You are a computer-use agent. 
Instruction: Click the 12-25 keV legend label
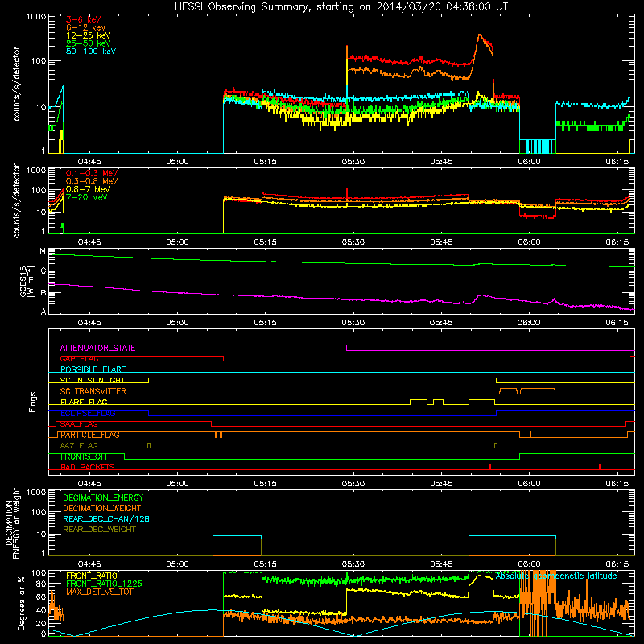88,35
